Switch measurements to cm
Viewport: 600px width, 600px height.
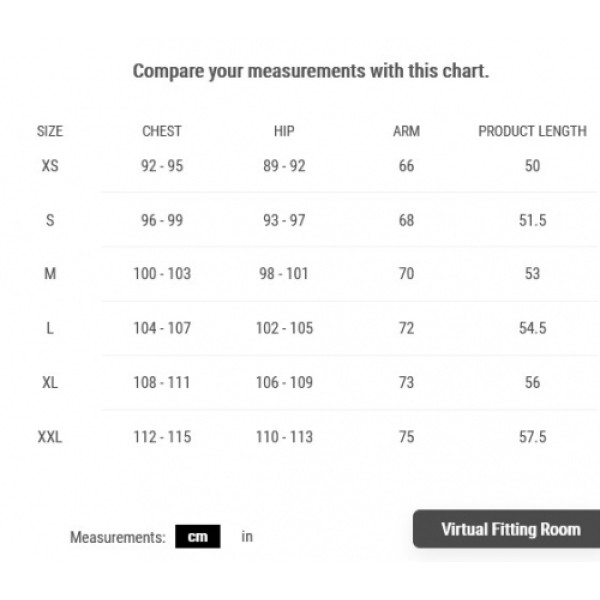[197, 536]
